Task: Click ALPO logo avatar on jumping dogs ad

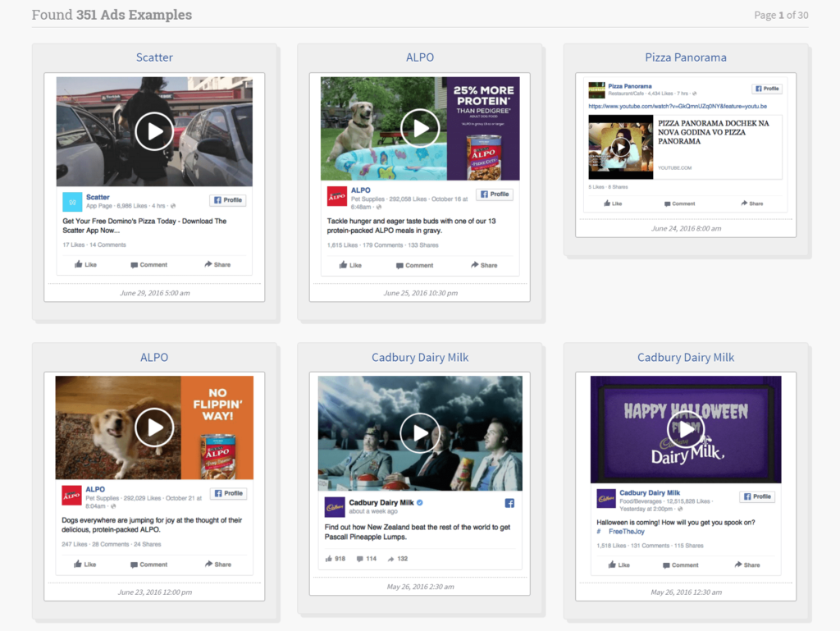Action: (72, 495)
